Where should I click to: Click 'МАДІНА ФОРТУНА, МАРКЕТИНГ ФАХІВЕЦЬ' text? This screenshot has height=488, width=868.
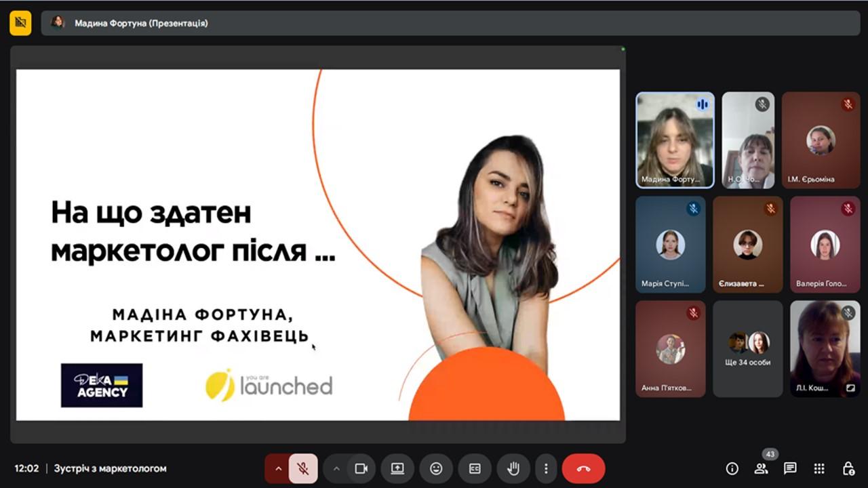click(201, 325)
